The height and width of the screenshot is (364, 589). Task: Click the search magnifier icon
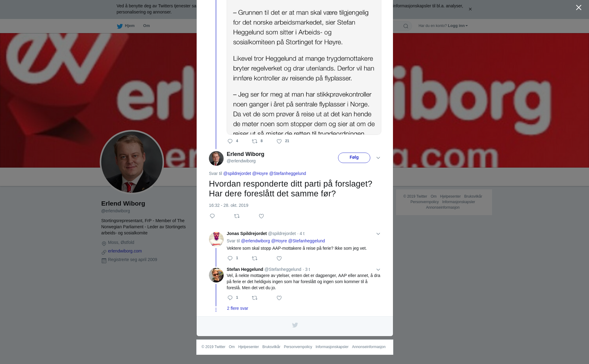point(406,26)
